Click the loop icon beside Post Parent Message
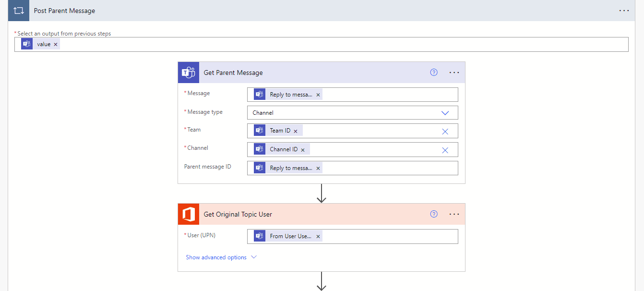The width and height of the screenshot is (644, 291). click(19, 11)
